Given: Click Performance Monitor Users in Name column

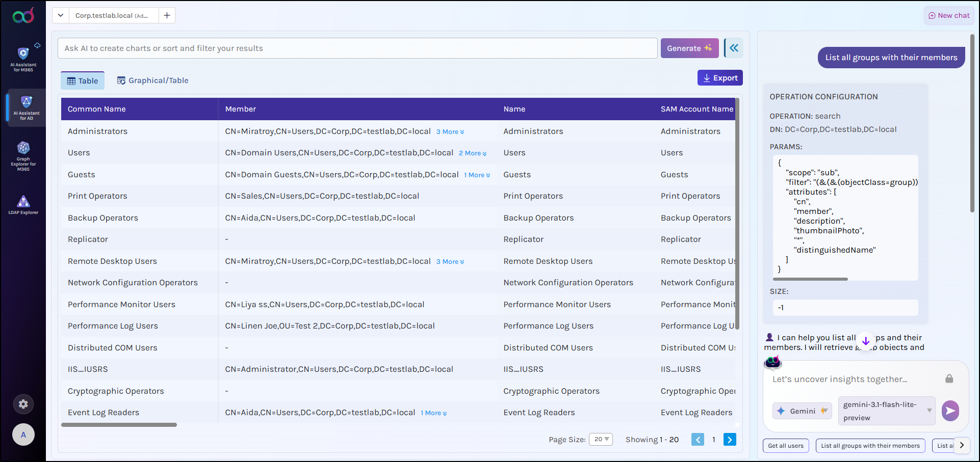Looking at the screenshot, I should [x=557, y=305].
